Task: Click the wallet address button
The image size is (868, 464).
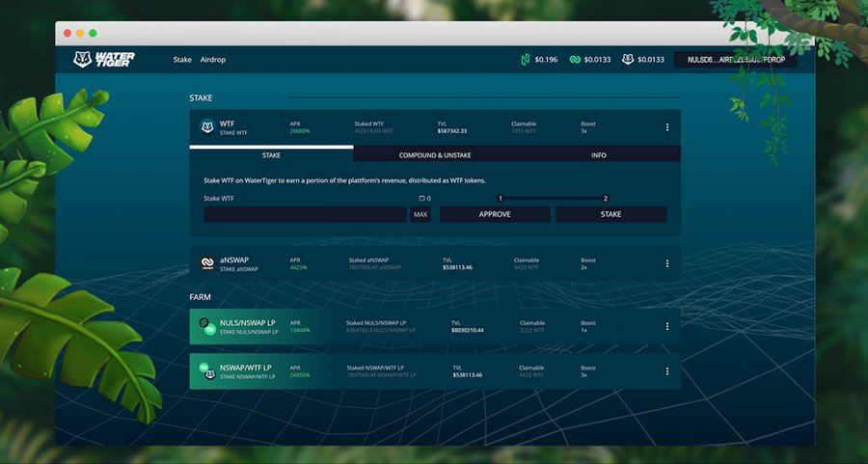Action: 736,59
